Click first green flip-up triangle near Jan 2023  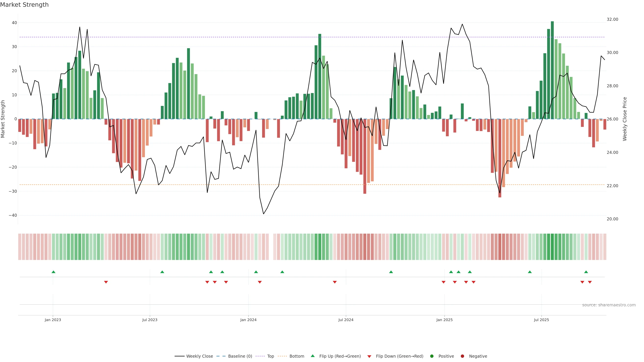click(53, 272)
